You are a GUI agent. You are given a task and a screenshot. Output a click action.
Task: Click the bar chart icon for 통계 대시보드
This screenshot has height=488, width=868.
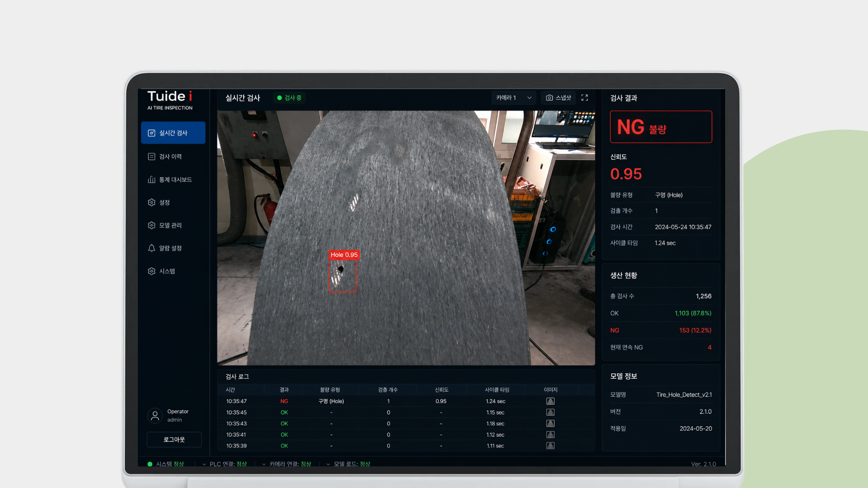(151, 179)
